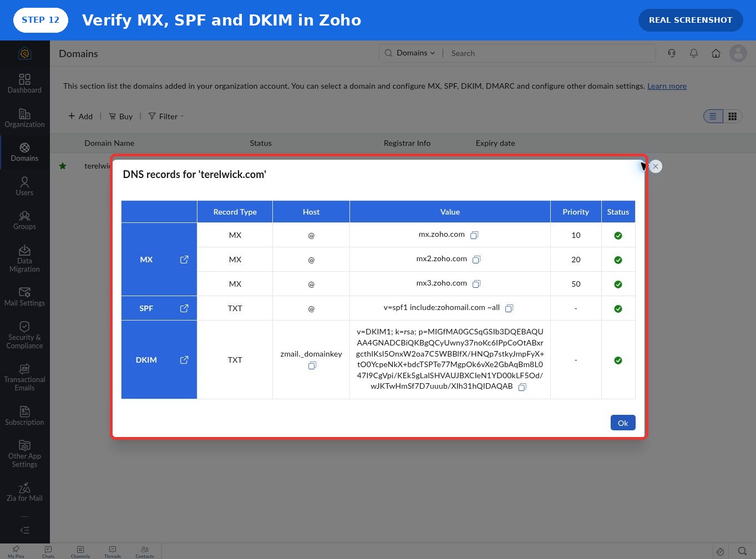Open Threads in bottom bar
This screenshot has width=756, height=559.
coord(113,552)
